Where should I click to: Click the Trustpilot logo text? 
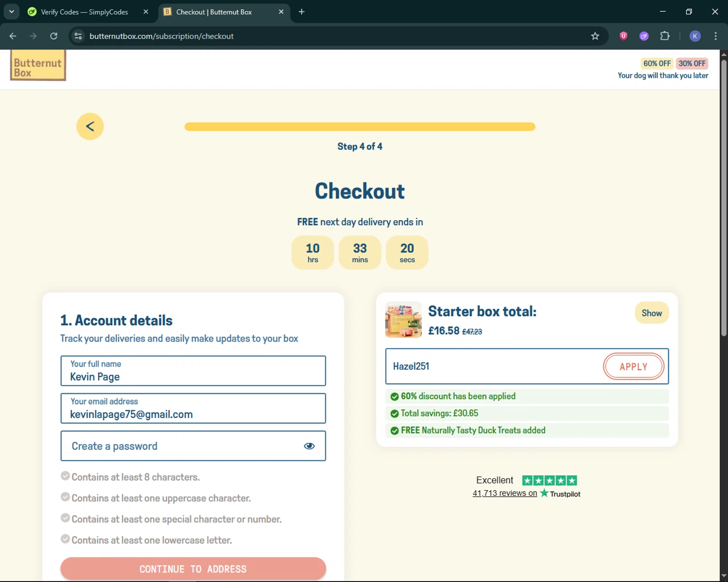tap(561, 493)
